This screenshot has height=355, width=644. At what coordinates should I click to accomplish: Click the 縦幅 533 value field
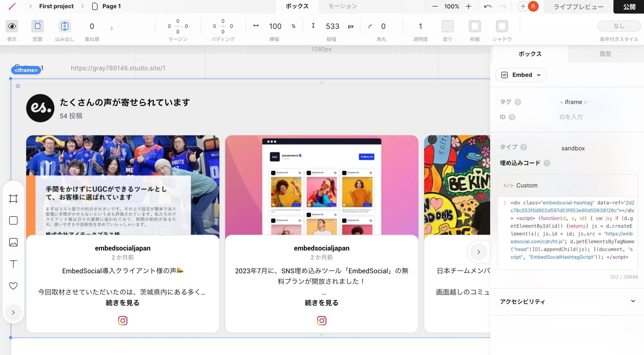[332, 26]
